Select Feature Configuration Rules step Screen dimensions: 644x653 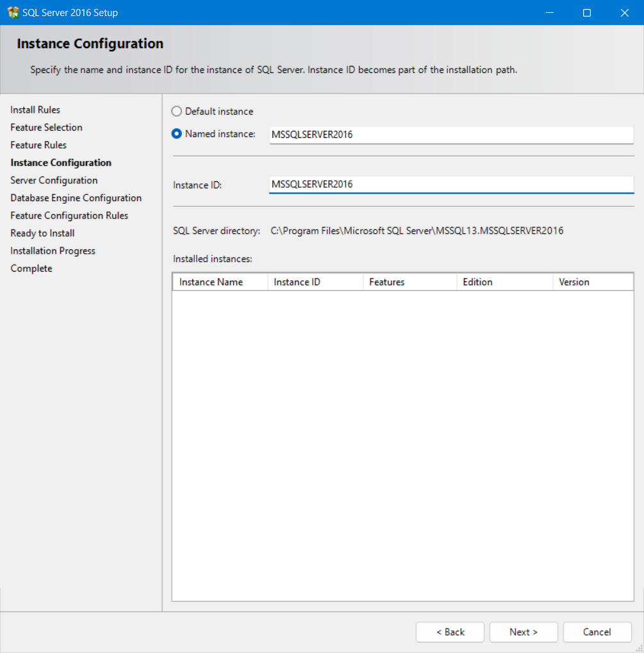(69, 215)
